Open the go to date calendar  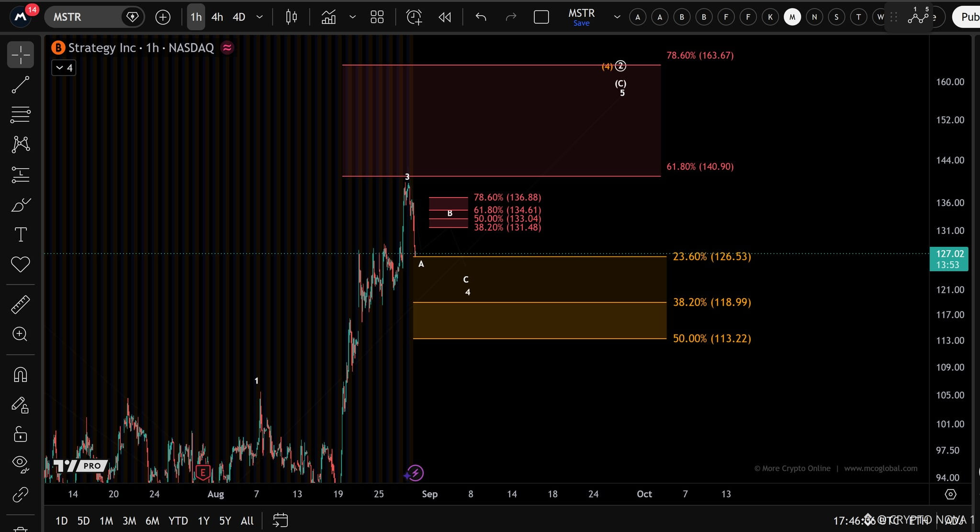[280, 521]
